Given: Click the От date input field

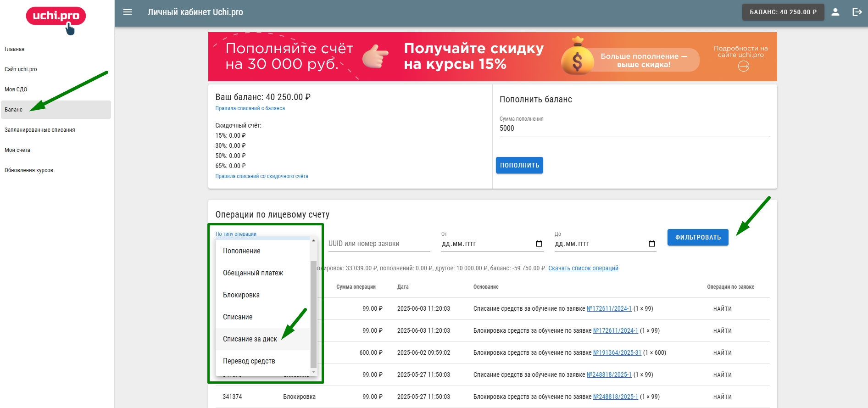Looking at the screenshot, I should [x=492, y=244].
